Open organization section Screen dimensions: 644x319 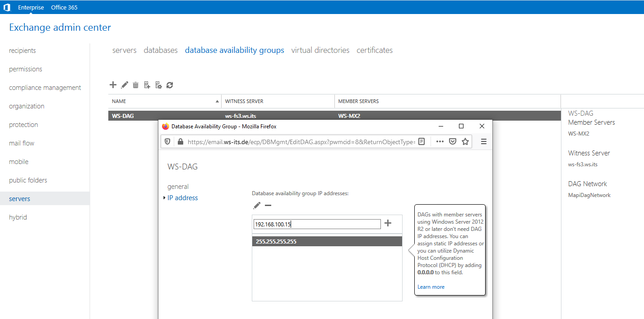tap(27, 106)
